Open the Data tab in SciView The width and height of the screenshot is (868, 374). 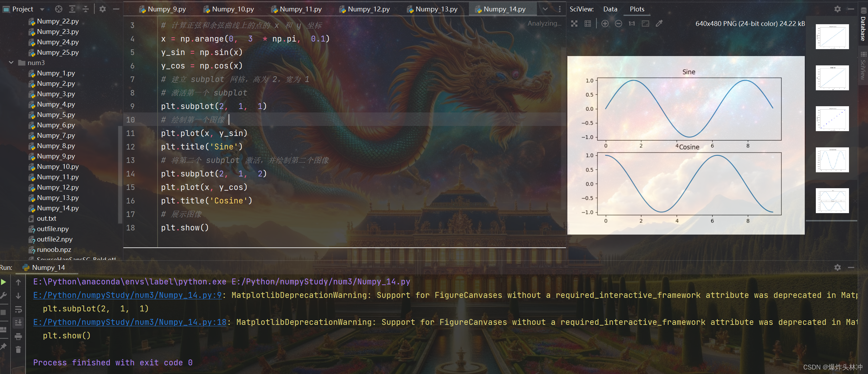(610, 9)
